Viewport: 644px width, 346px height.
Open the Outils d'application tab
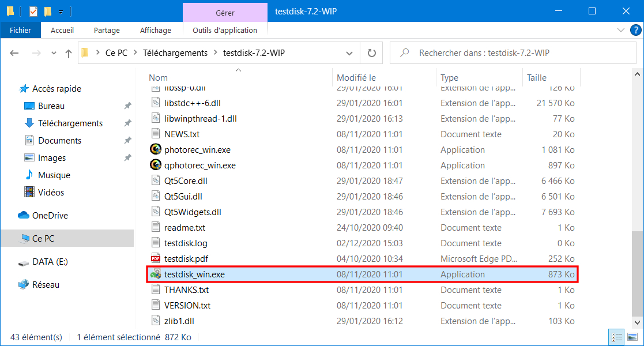click(225, 30)
